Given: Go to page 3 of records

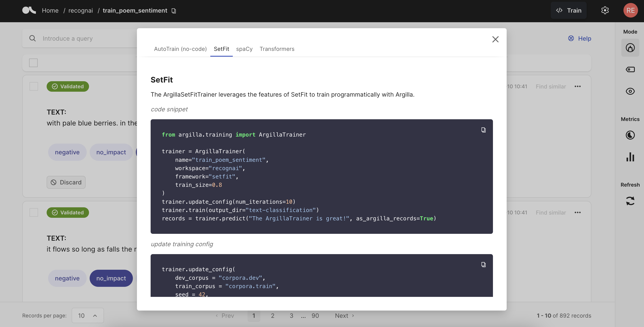Looking at the screenshot, I should 291,316.
